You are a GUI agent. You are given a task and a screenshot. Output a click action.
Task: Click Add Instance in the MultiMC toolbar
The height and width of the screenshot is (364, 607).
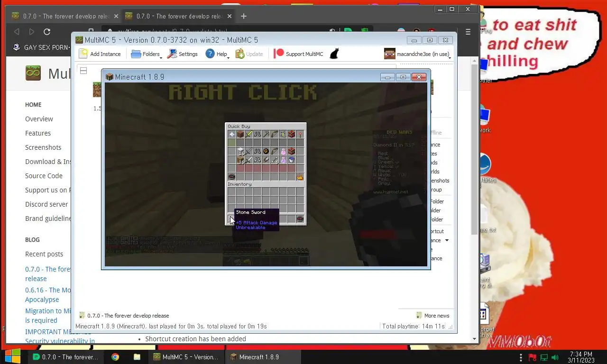(x=100, y=54)
